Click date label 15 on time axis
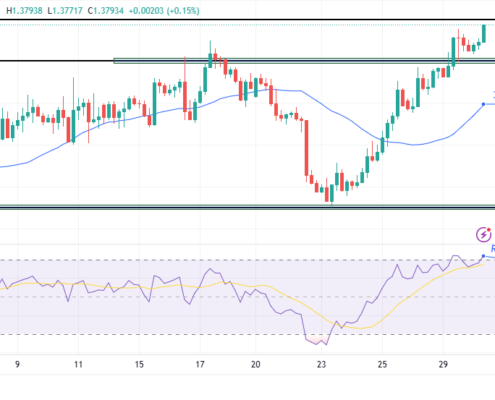This screenshot has width=495, height=400. click(x=139, y=364)
